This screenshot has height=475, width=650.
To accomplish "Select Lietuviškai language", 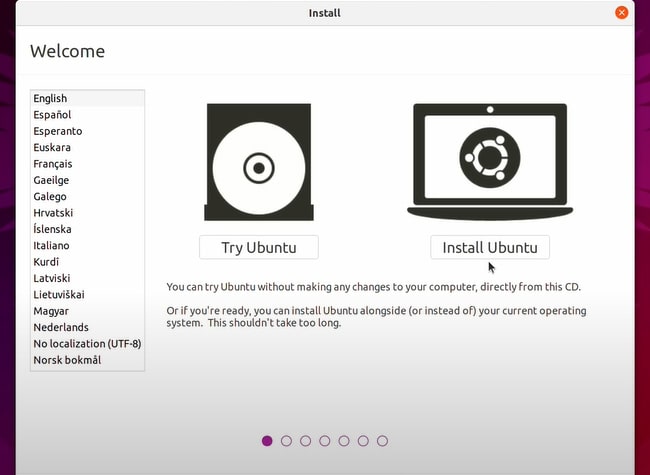I will (87, 295).
